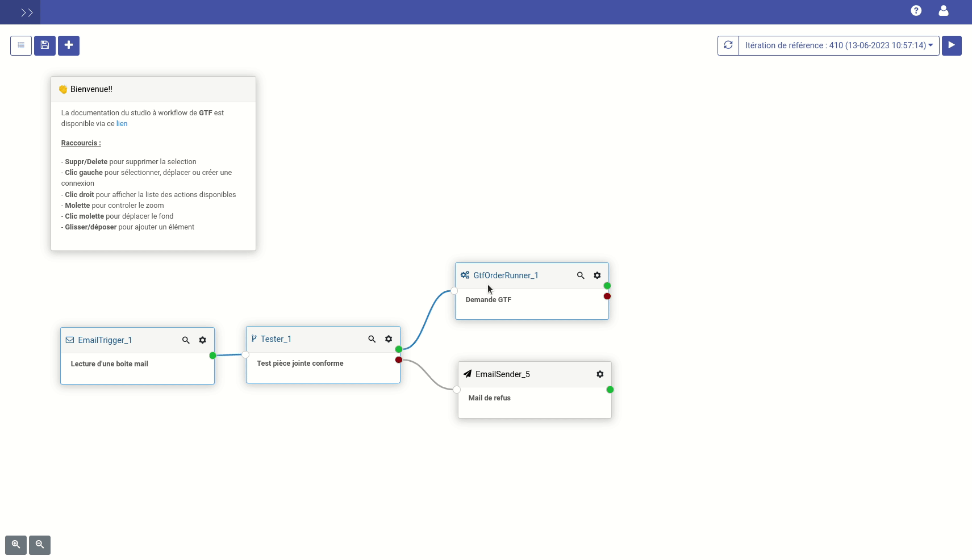Image resolution: width=972 pixels, height=560 pixels.
Task: Open the user account icon
Action: point(943,11)
